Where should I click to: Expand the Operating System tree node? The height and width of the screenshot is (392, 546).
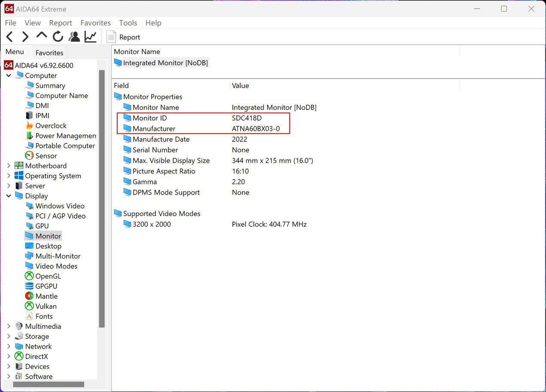click(9, 176)
